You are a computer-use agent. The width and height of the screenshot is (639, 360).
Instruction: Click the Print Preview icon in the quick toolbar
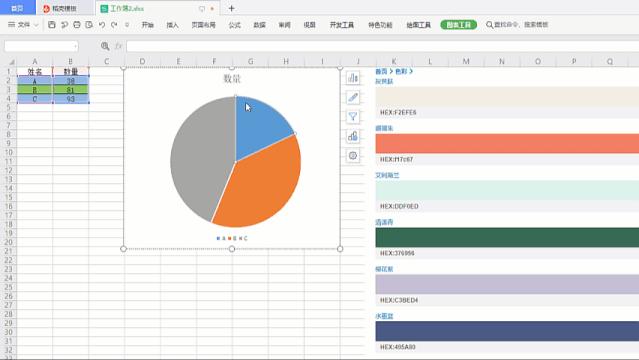tap(89, 25)
